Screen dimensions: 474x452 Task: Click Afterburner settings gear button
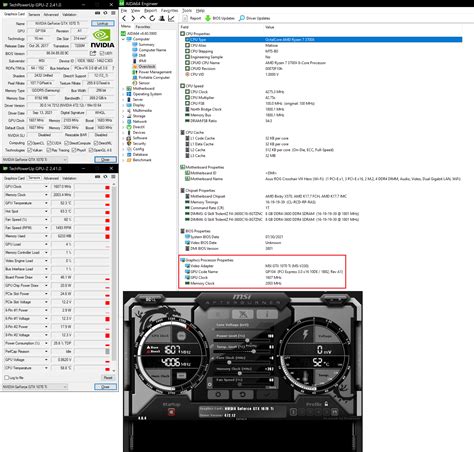(x=218, y=394)
